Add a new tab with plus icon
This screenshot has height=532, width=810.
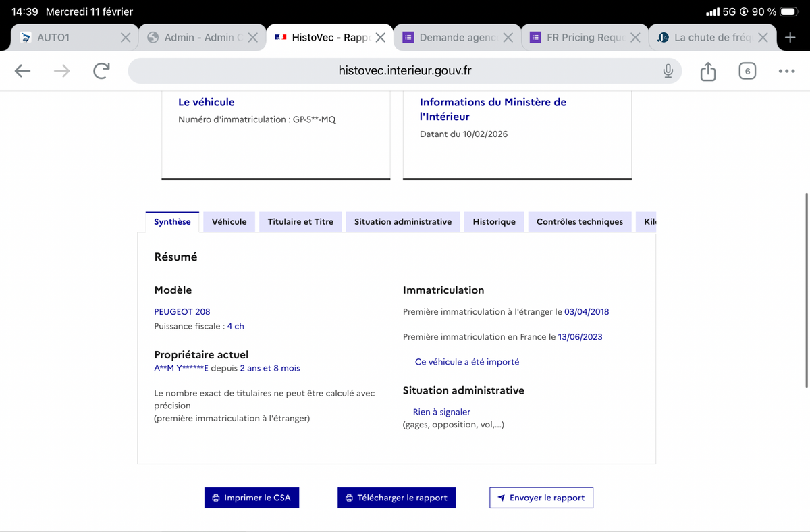[790, 38]
